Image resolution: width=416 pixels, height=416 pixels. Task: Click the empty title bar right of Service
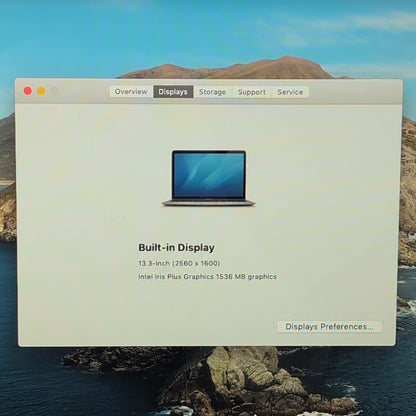tap(353, 92)
